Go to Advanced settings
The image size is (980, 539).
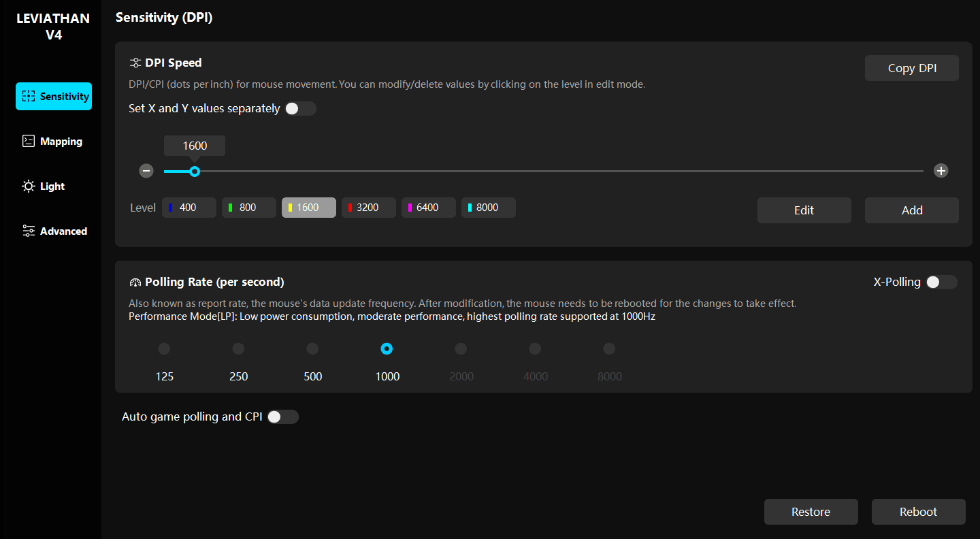53,231
